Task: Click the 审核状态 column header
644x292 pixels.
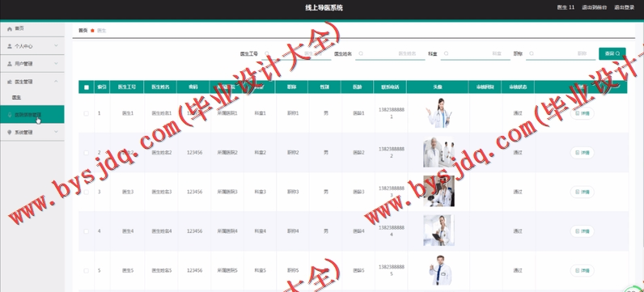Action: (518, 87)
